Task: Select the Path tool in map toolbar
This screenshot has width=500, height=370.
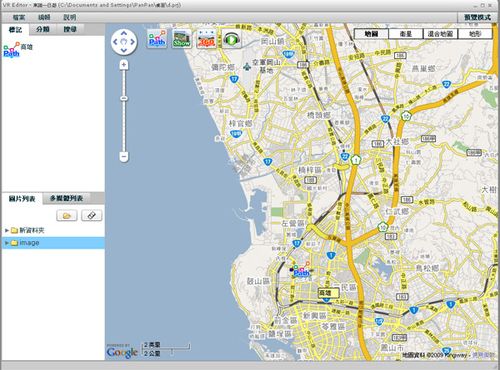Action: pos(157,39)
